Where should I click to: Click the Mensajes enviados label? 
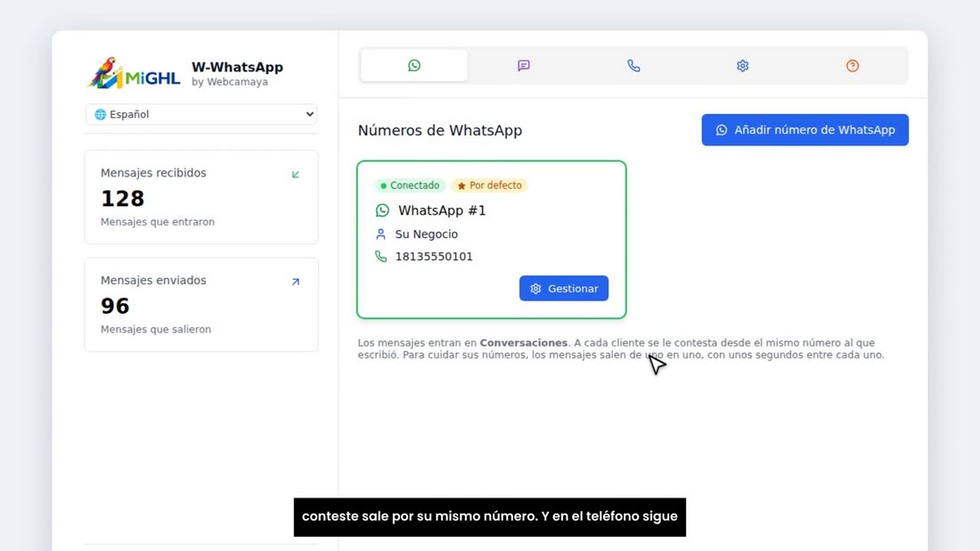[x=153, y=280]
